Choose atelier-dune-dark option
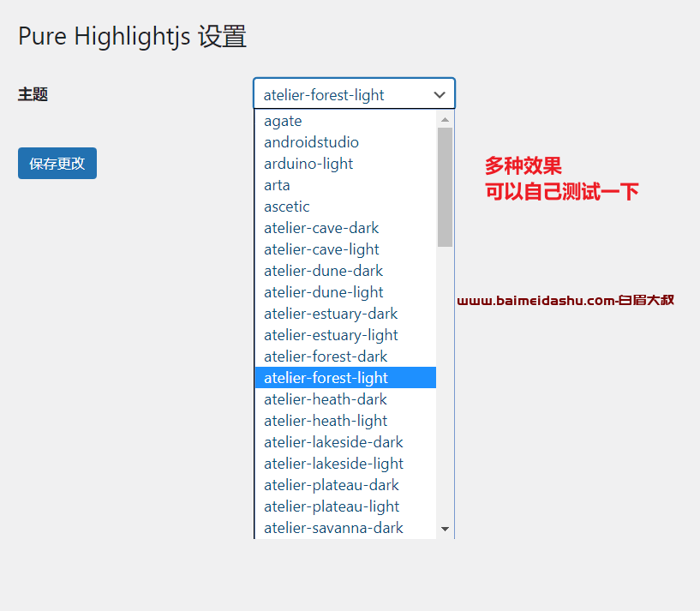 click(x=345, y=271)
